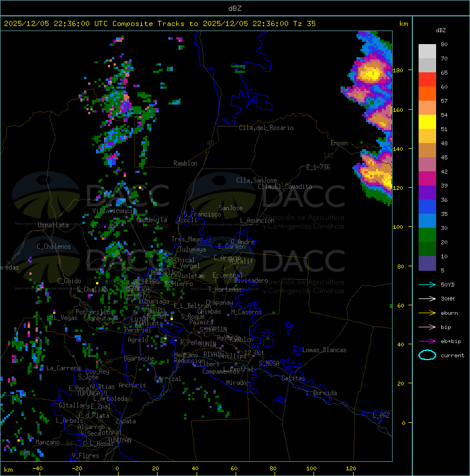Screen dimensions: 470x476
Task: Click the 'Tz 35' text in header
Action: tap(304, 24)
